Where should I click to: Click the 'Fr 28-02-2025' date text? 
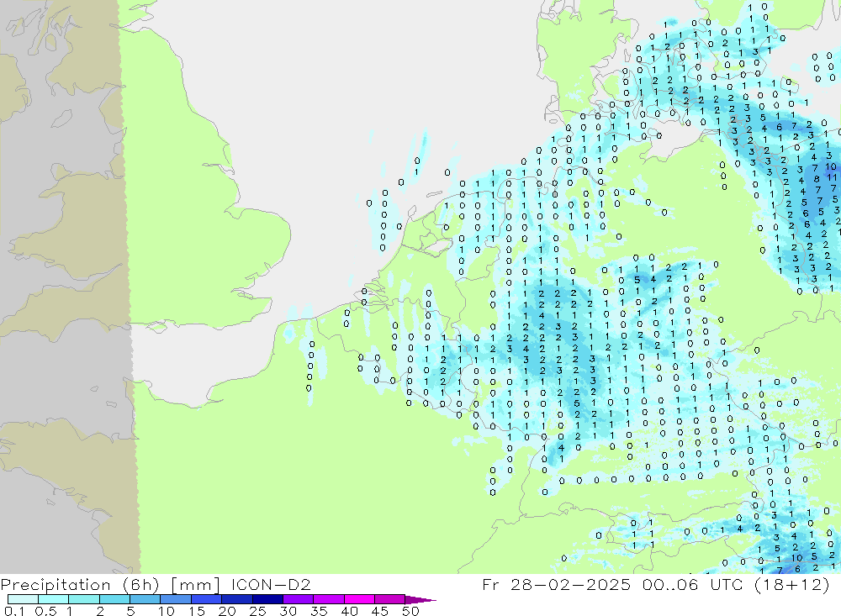[x=556, y=584]
